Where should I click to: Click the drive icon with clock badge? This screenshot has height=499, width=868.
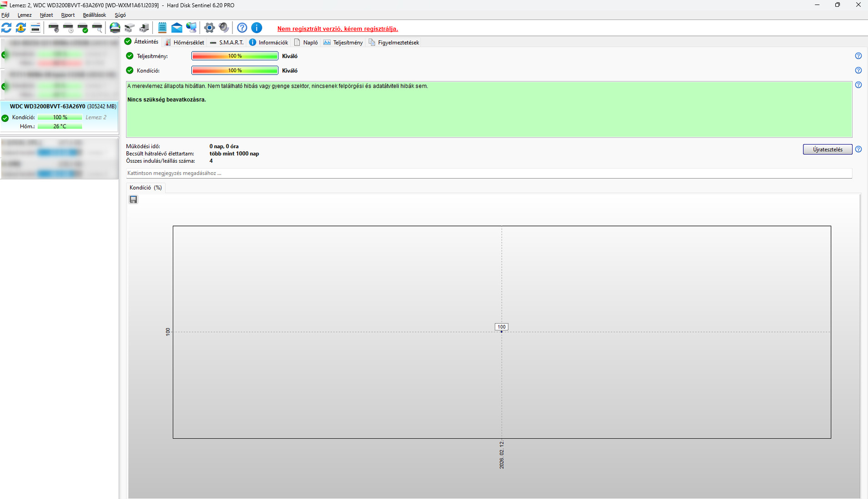[x=68, y=28]
